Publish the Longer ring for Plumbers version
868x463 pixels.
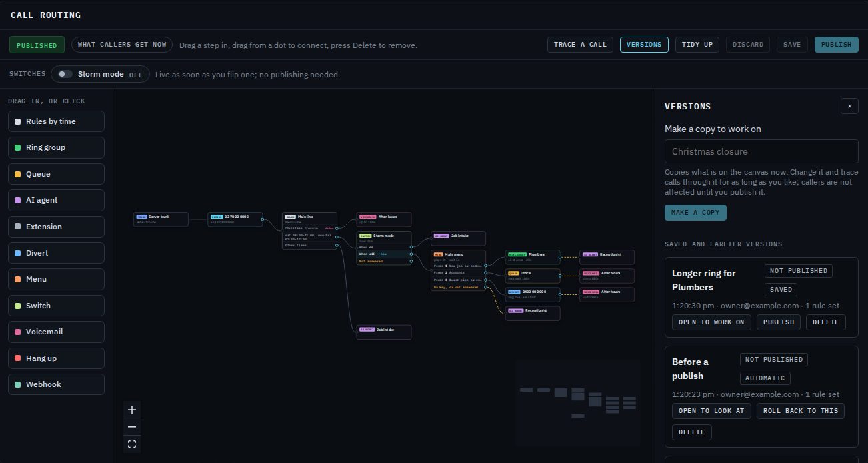(779, 322)
